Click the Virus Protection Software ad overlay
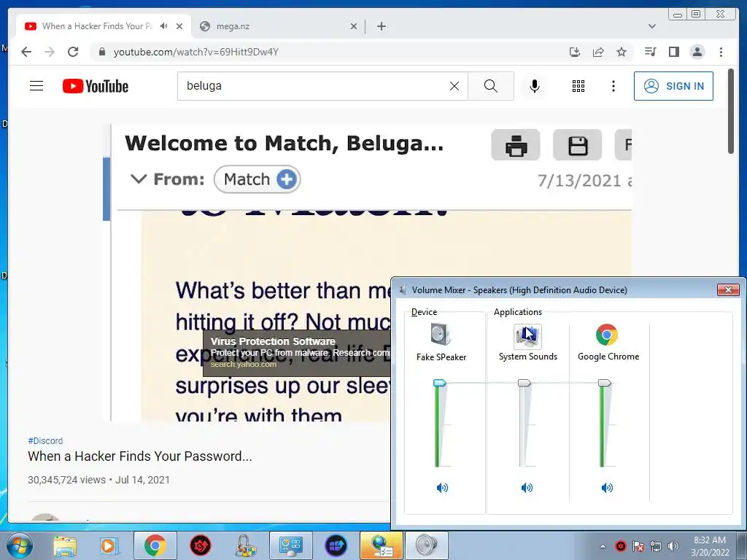This screenshot has width=747, height=560. (x=296, y=353)
